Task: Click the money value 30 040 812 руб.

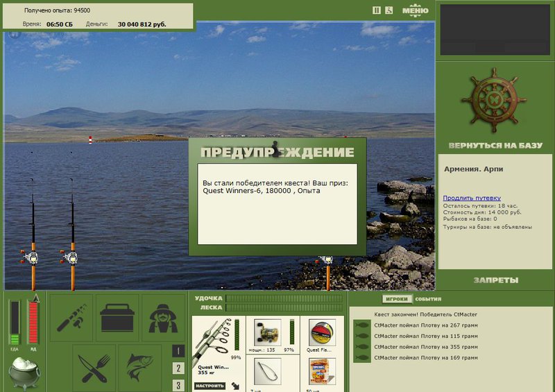Action: [x=142, y=24]
